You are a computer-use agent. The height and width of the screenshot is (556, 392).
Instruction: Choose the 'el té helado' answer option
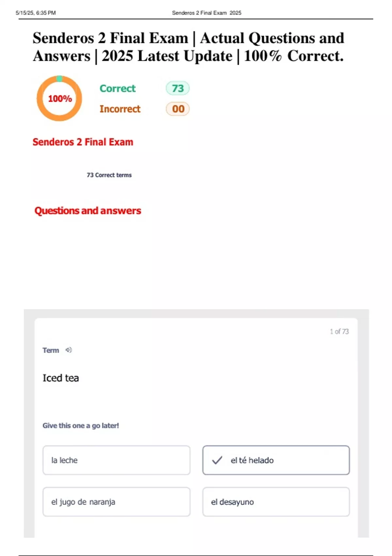coord(276,460)
